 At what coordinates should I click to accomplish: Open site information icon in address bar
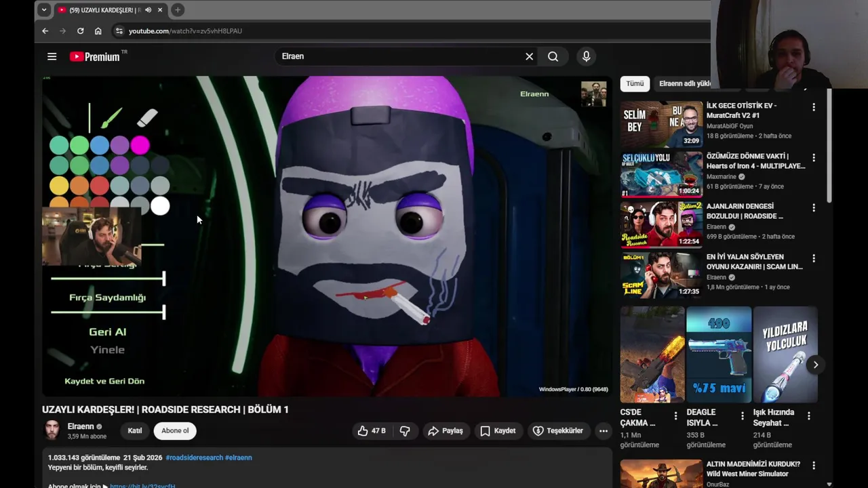pyautogui.click(x=119, y=30)
